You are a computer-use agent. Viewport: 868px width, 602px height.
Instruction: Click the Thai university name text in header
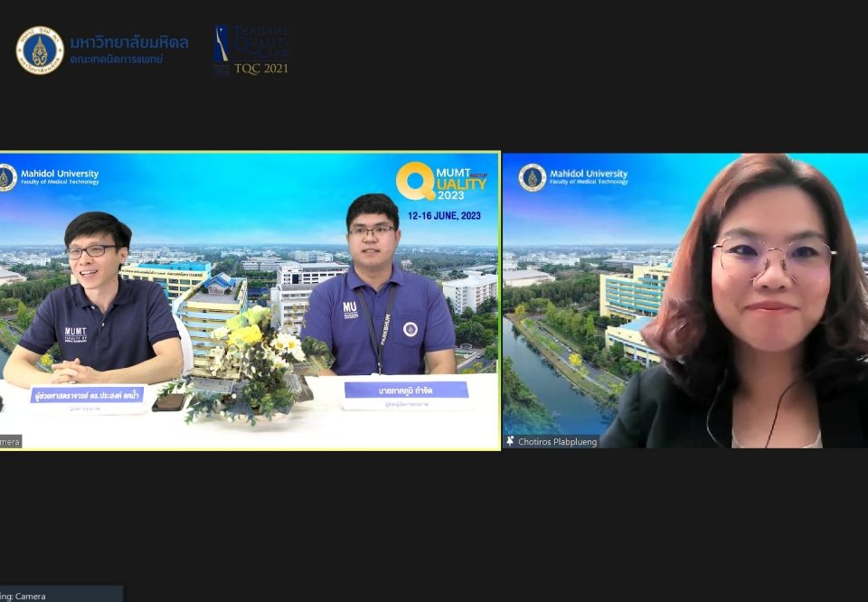point(128,42)
